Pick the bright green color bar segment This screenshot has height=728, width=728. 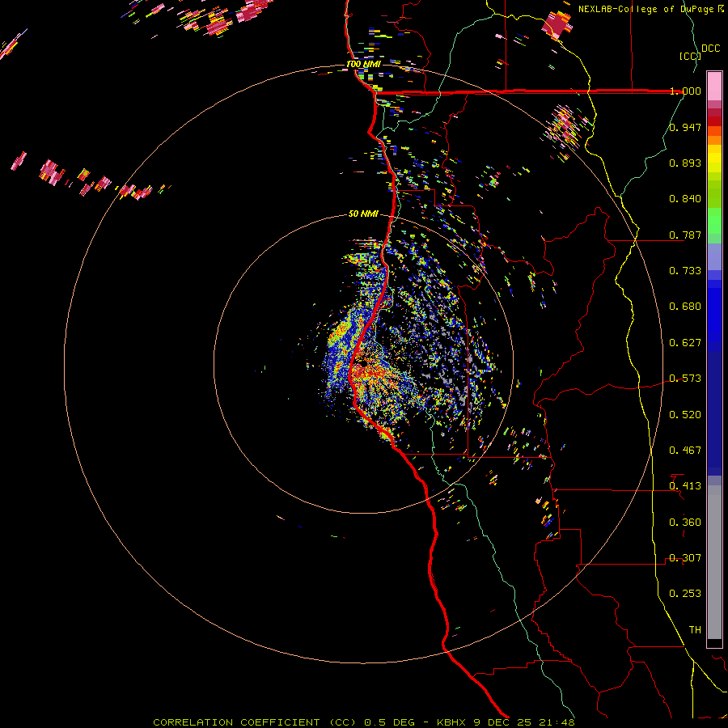[x=714, y=221]
